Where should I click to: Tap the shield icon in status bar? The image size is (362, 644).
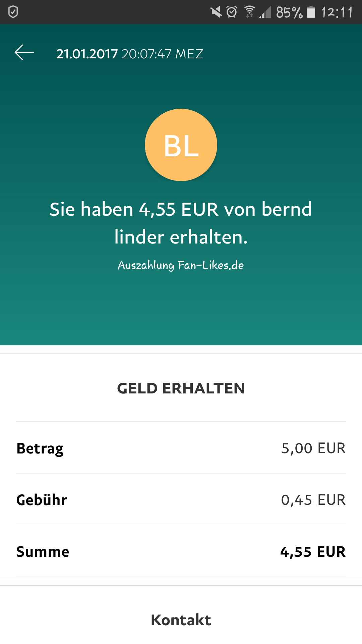13,12
